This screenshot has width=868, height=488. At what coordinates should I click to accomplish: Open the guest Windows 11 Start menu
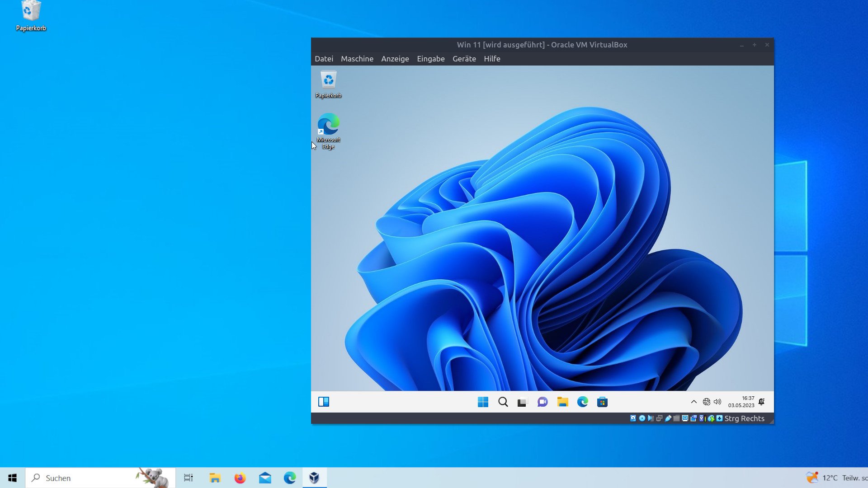tap(483, 402)
